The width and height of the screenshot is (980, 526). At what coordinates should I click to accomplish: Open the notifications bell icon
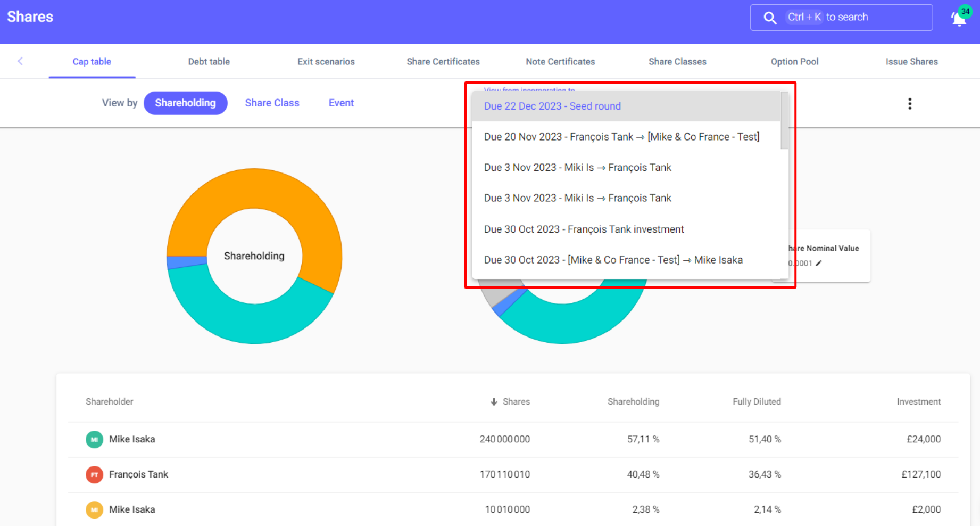(x=959, y=19)
